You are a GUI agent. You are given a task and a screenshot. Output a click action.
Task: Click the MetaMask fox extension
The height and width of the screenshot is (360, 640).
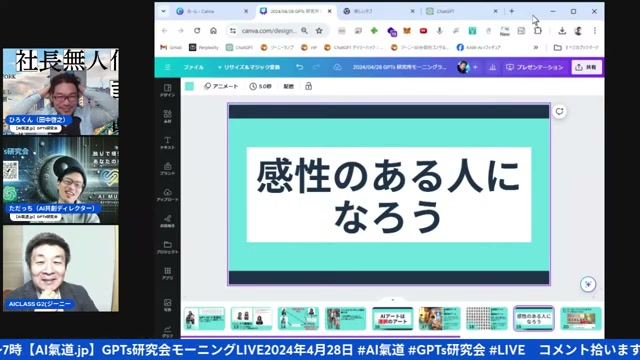coord(407,31)
